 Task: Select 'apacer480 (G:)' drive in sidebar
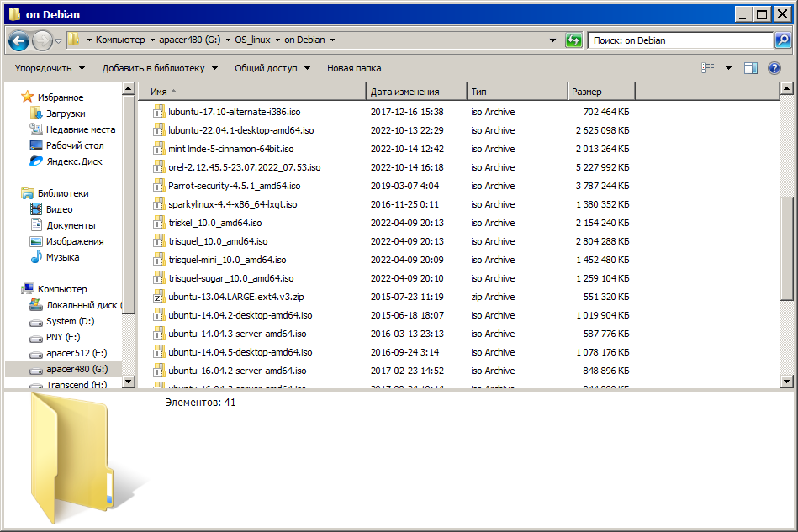[x=77, y=369]
